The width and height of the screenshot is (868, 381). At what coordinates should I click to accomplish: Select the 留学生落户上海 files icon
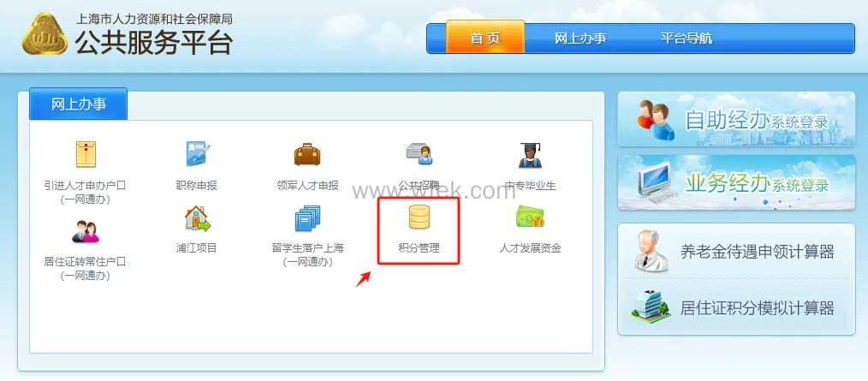[308, 218]
